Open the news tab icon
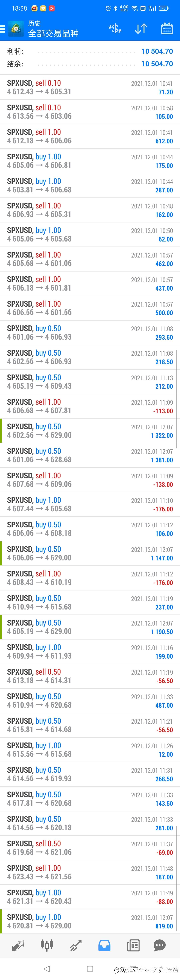180x980 pixels. coord(133,945)
